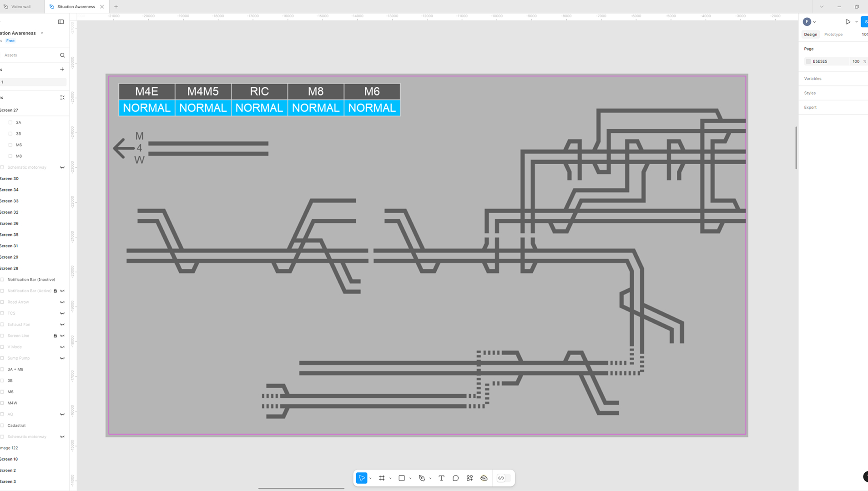The image size is (868, 491).
Task: Click the Free plan badge
Action: tap(10, 41)
